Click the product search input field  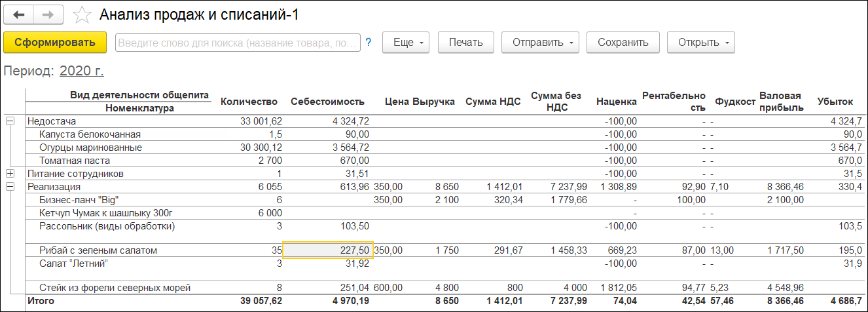tap(238, 43)
